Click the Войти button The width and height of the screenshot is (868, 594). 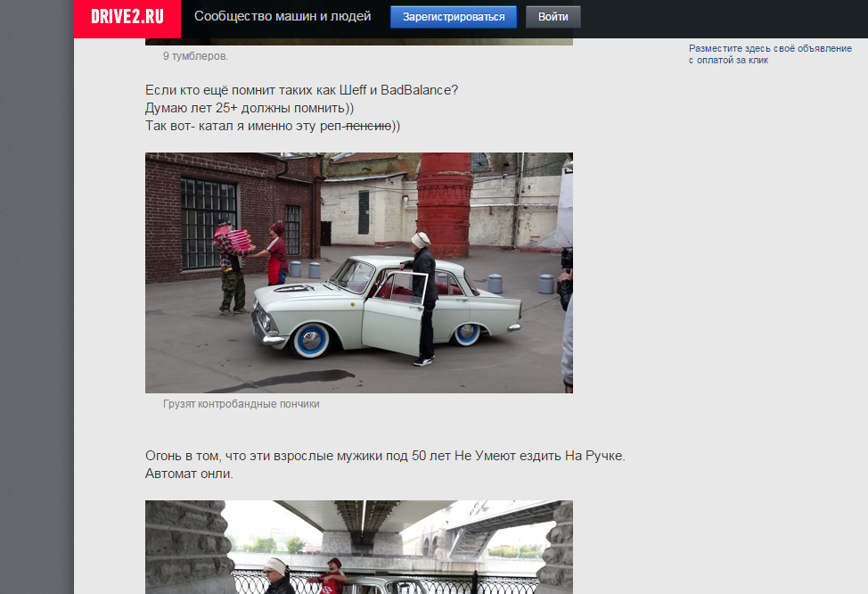[553, 17]
